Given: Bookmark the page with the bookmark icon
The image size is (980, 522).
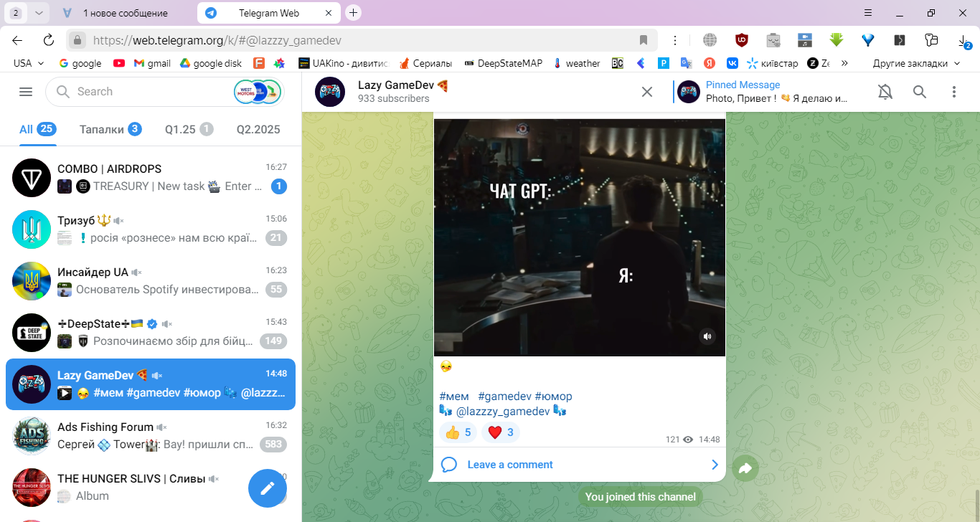Looking at the screenshot, I should click(x=644, y=40).
